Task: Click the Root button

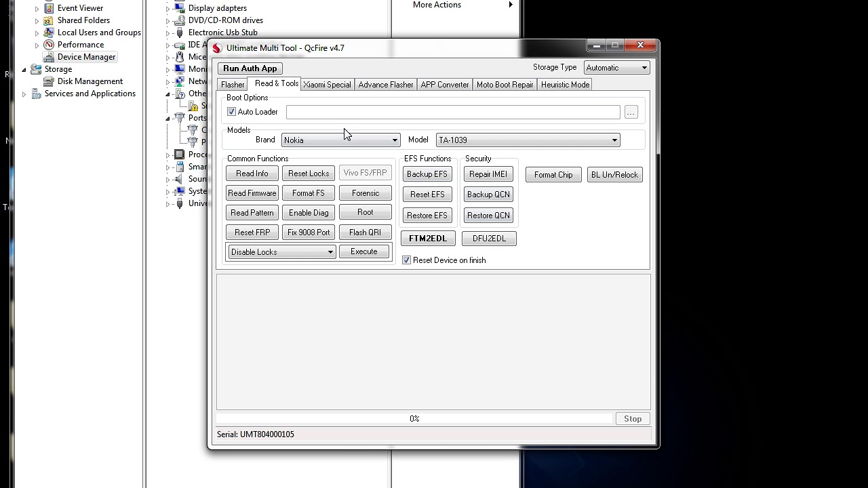Action: (366, 212)
